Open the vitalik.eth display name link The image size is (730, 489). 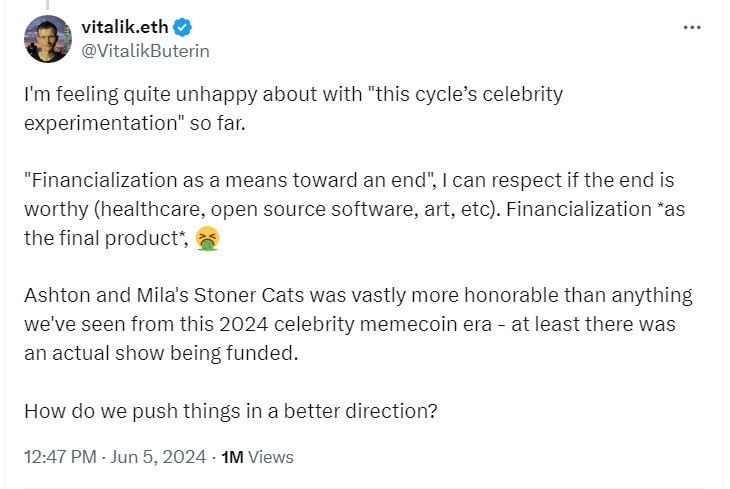tap(131, 28)
